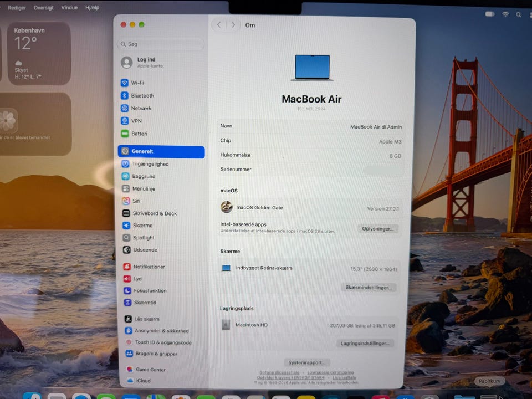Click the Lagringsindstillinger… storage button
This screenshot has width=532, height=399.
click(365, 344)
